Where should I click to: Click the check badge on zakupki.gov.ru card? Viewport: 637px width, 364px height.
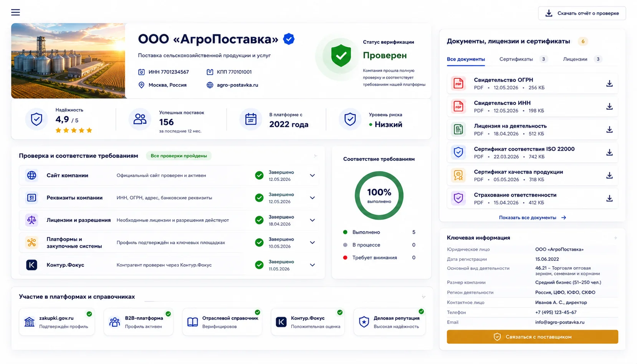click(x=89, y=314)
